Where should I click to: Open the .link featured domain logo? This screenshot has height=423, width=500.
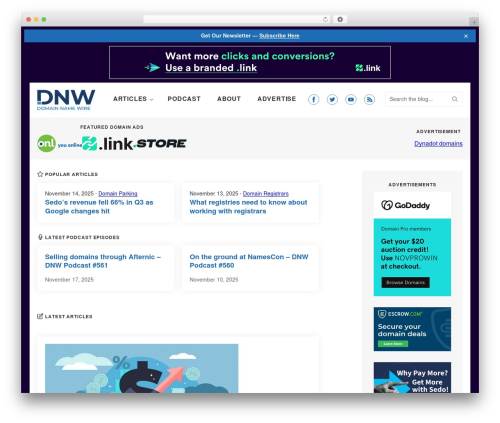[107, 144]
